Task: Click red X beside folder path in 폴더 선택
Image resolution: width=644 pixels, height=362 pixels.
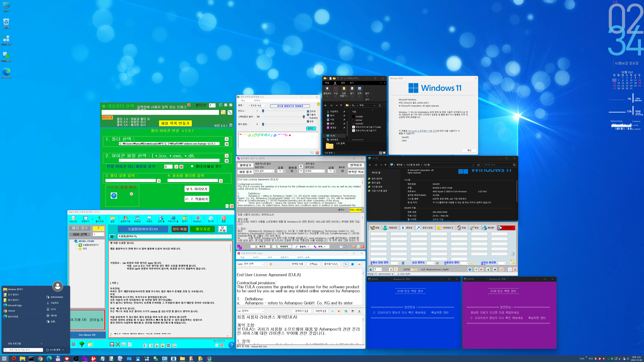Action: pos(227,139)
